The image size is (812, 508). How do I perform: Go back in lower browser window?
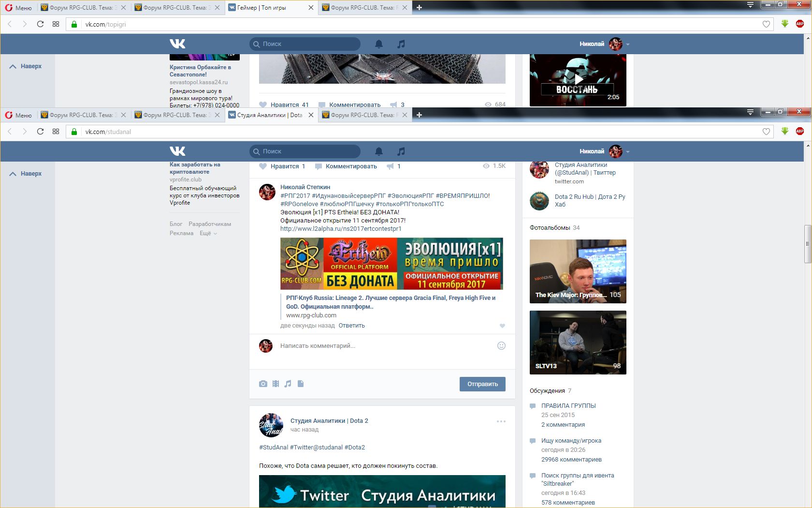tap(10, 132)
